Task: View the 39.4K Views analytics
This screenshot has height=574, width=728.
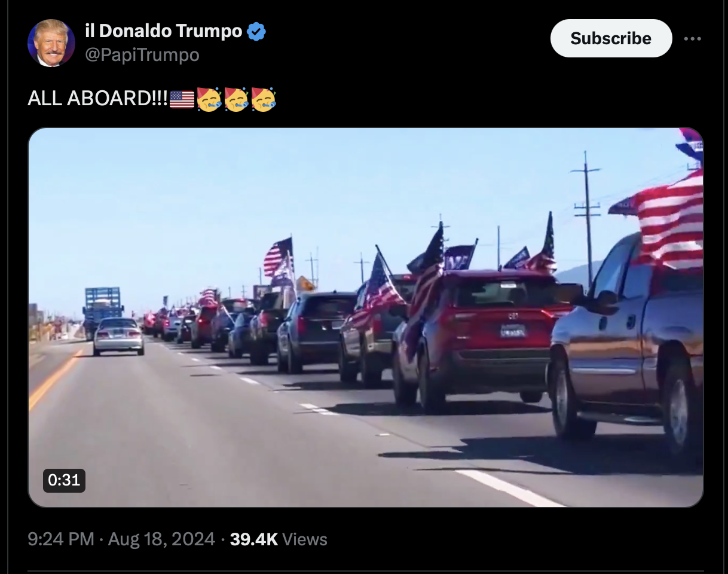Action: pyautogui.click(x=279, y=539)
